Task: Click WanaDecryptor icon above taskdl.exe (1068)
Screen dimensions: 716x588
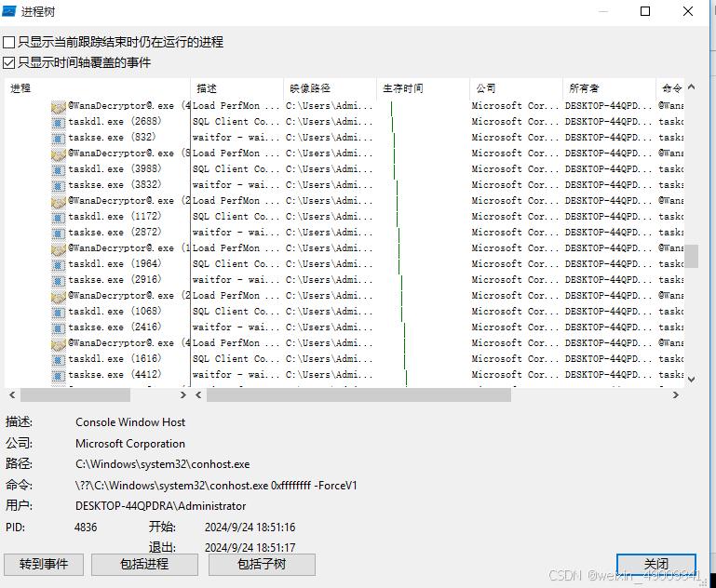Action: point(58,297)
